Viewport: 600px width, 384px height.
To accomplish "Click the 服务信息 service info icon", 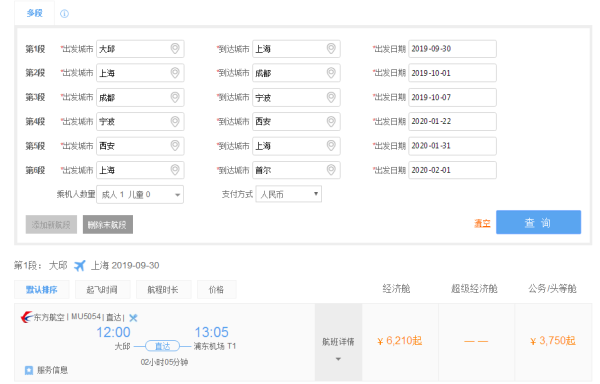I will pos(29,370).
